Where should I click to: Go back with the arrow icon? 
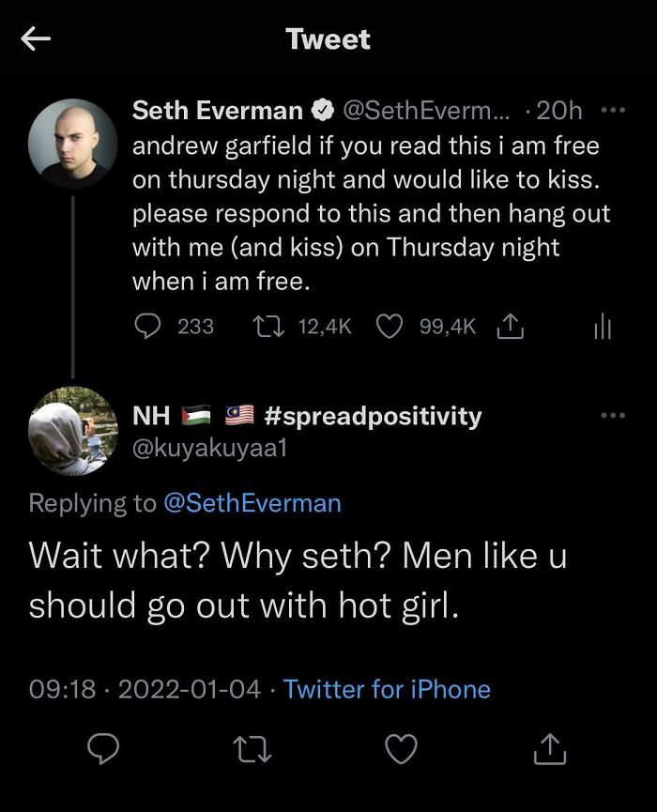pyautogui.click(x=36, y=39)
